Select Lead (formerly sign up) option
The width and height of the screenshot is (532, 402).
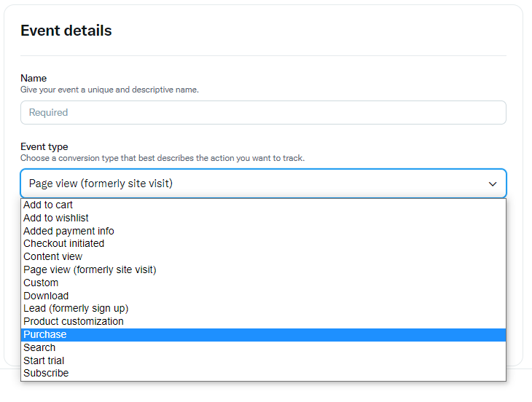[263, 309]
